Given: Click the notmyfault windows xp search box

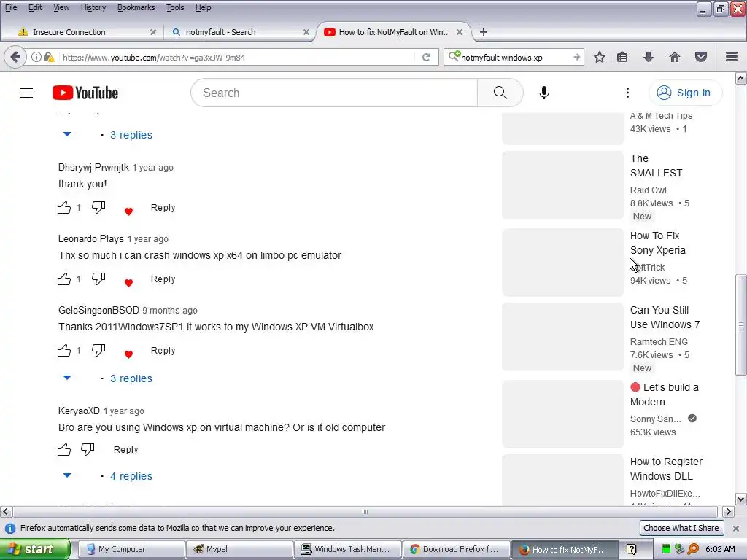Looking at the screenshot, I should [x=514, y=57].
